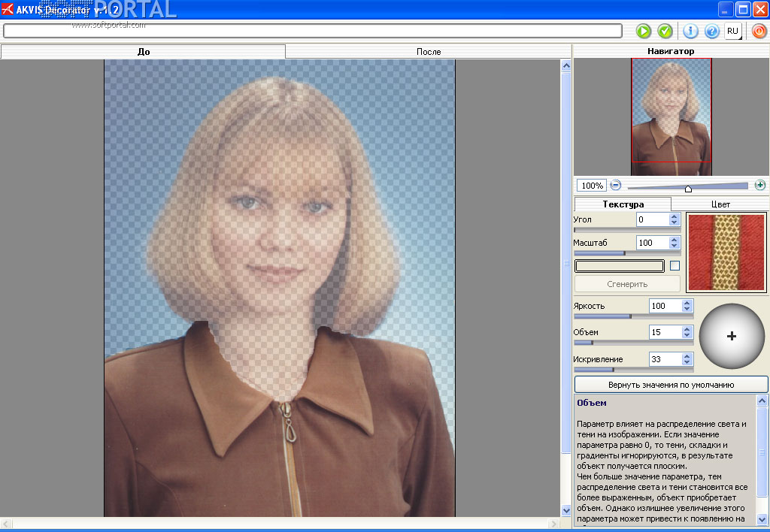Open the Цвет tab
This screenshot has width=770, height=532.
(720, 204)
